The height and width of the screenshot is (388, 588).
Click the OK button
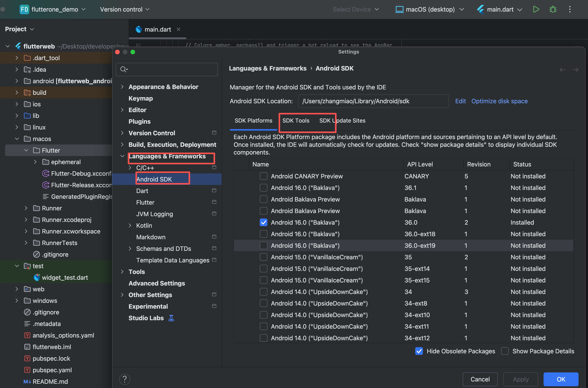coord(561,379)
